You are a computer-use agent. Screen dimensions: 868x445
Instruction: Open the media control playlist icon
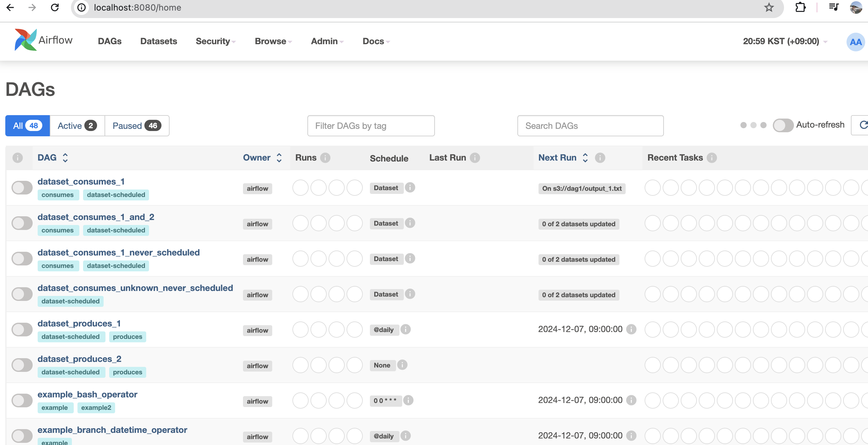(x=834, y=7)
